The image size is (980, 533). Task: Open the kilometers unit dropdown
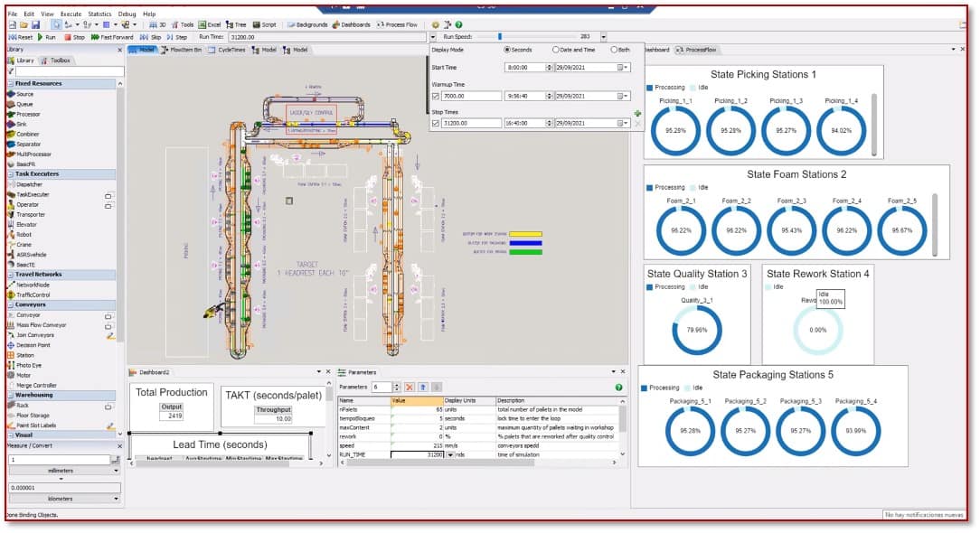[x=116, y=499]
